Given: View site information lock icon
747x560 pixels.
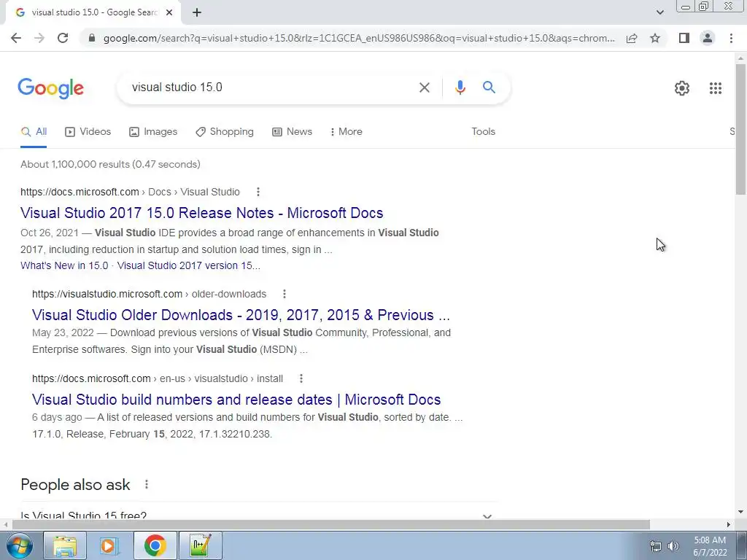Looking at the screenshot, I should pos(92,38).
